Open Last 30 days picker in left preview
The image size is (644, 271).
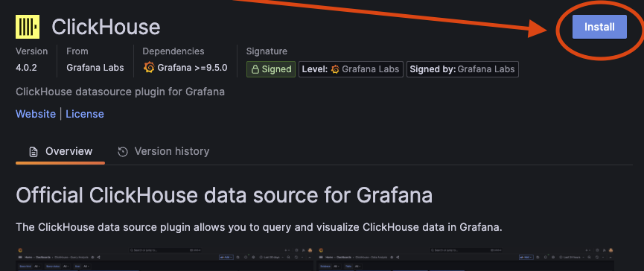click(271, 258)
